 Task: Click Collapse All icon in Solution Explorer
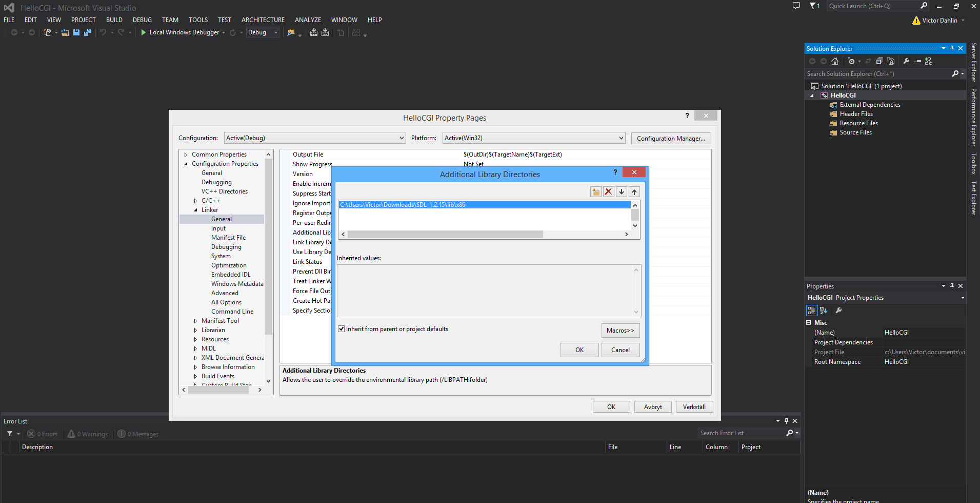(879, 61)
